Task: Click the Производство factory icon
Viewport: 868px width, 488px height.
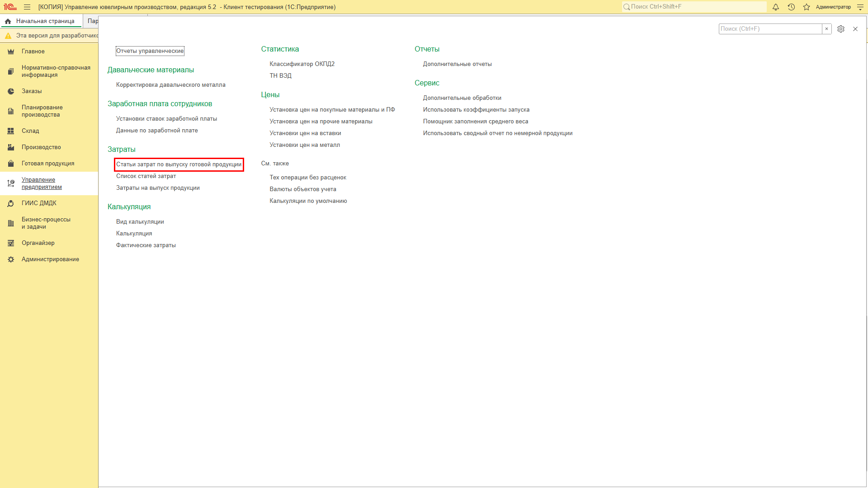Action: click(x=11, y=147)
